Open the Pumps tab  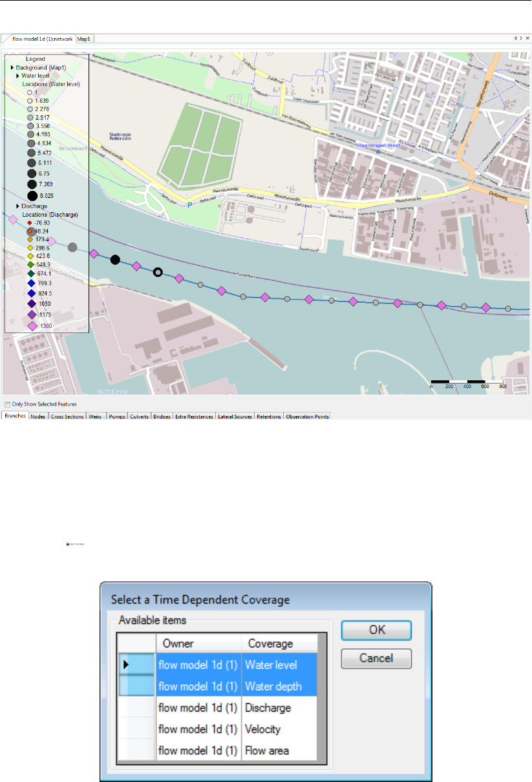(118, 417)
